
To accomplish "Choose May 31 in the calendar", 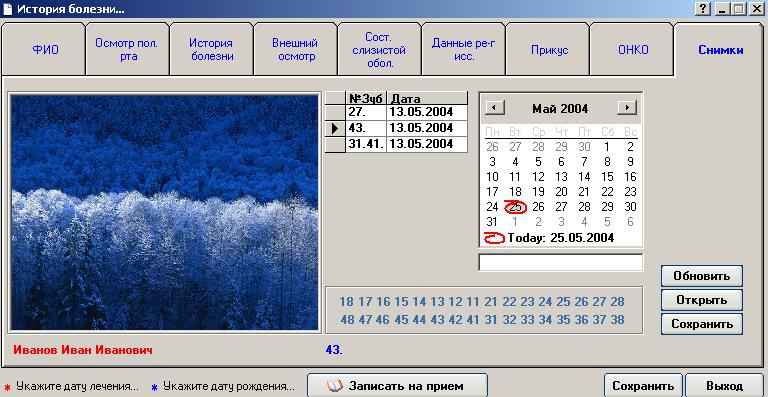I will 492,222.
